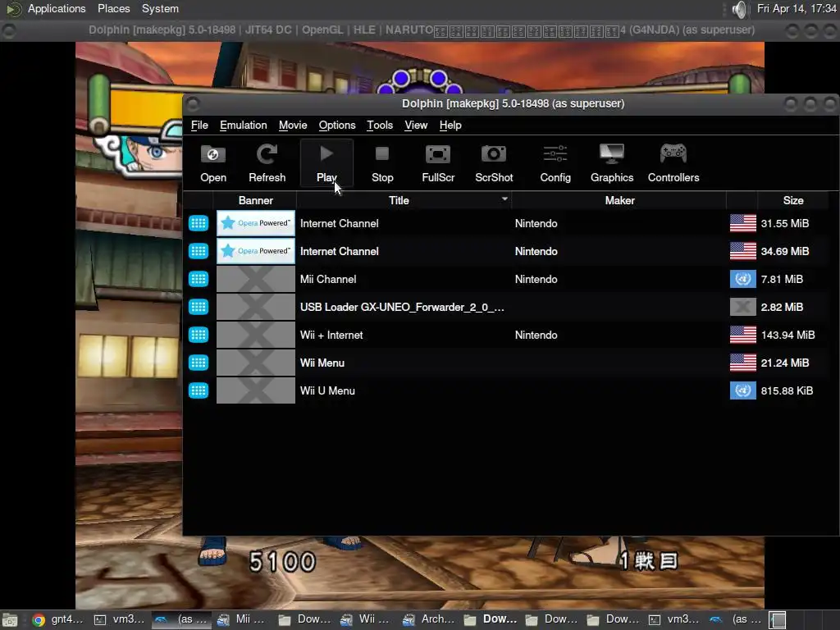Click the Nintendo maker cell for Wii + Internet

coord(536,335)
